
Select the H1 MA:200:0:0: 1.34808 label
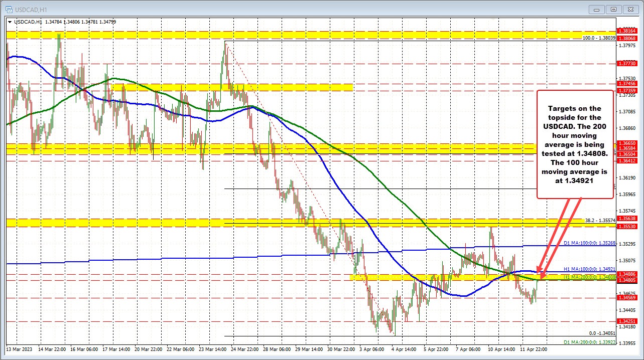(589, 277)
